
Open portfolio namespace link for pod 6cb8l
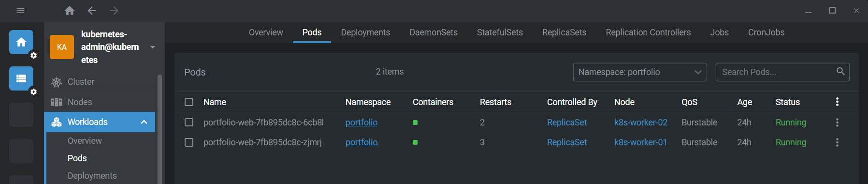click(362, 123)
